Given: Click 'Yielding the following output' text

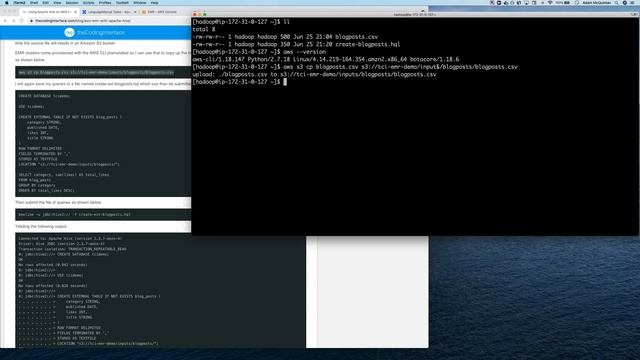Looking at the screenshot, I should (x=41, y=227).
